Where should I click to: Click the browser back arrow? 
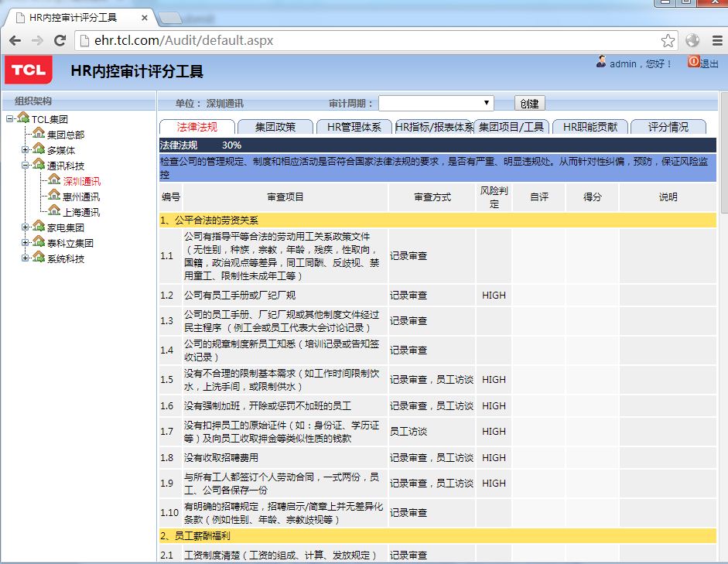tap(15, 40)
